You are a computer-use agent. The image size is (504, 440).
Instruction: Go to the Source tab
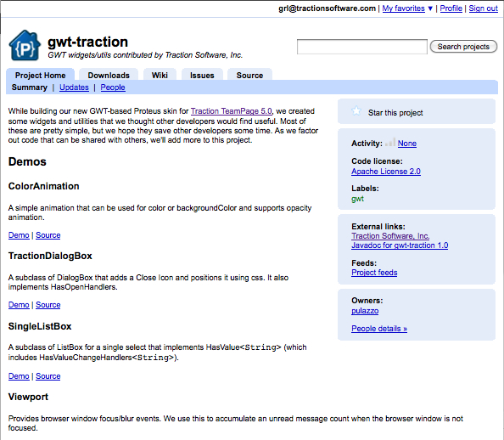click(249, 75)
